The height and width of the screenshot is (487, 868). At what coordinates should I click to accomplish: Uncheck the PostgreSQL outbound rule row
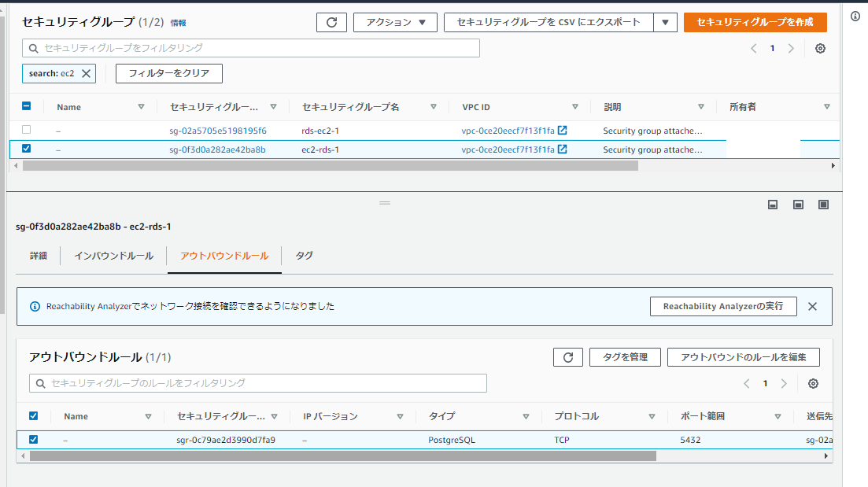[x=32, y=439]
